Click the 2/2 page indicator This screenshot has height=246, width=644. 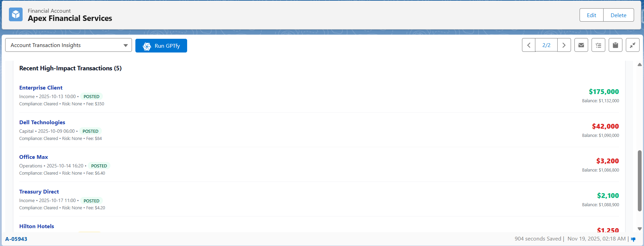(546, 45)
